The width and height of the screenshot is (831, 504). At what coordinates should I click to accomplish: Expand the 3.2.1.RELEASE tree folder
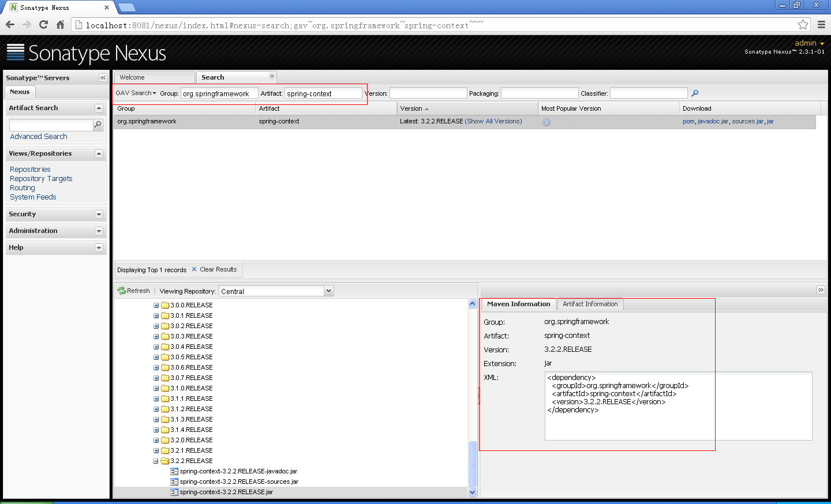[156, 450]
